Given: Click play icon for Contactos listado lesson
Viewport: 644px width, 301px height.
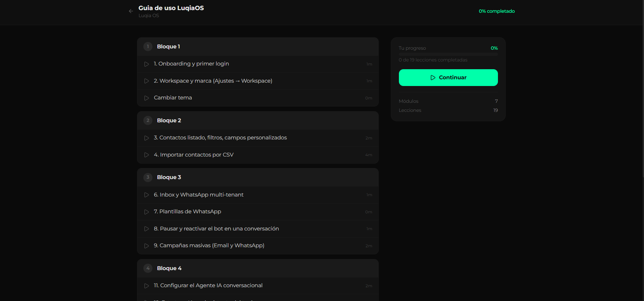Looking at the screenshot, I should pyautogui.click(x=146, y=138).
